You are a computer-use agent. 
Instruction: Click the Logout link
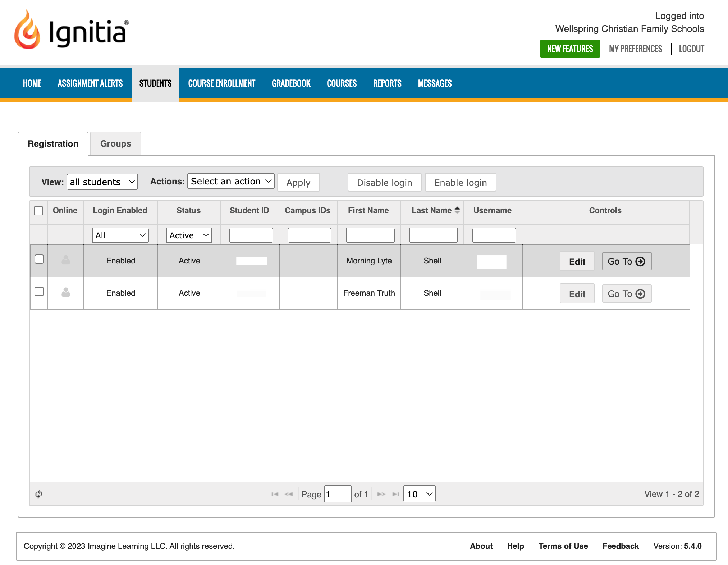click(692, 49)
